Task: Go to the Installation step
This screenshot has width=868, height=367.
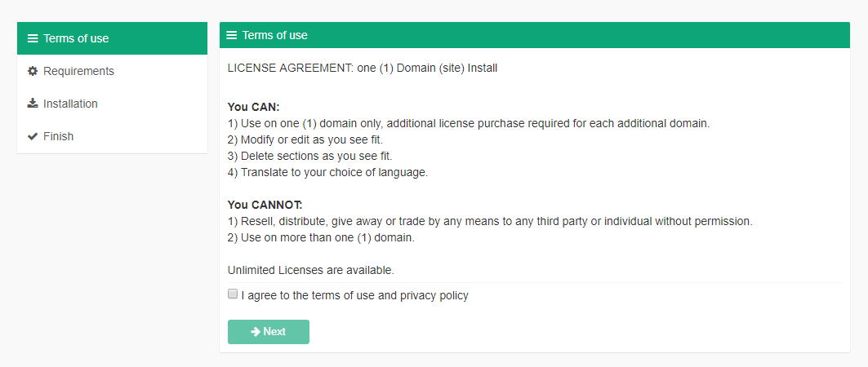Action: coord(113,104)
